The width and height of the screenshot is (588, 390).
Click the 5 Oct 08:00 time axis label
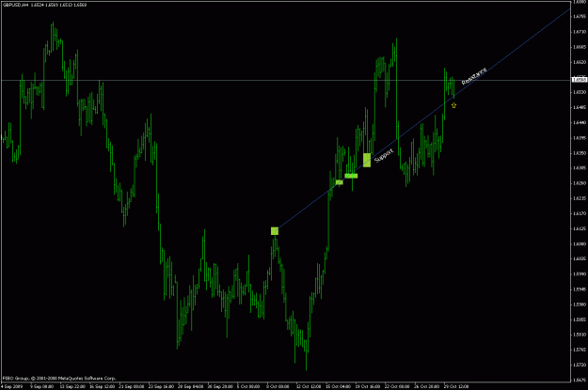248,386
